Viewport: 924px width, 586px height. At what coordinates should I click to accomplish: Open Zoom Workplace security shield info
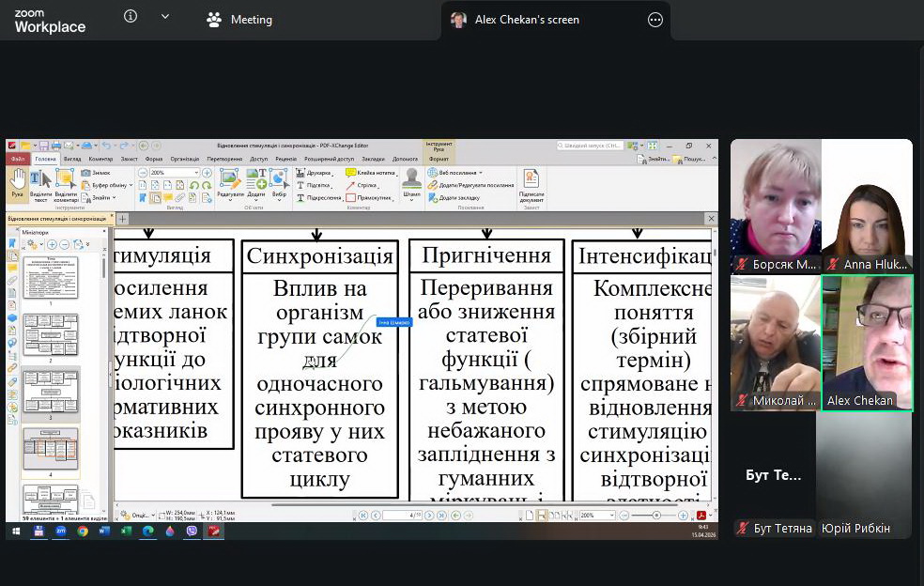(x=131, y=17)
